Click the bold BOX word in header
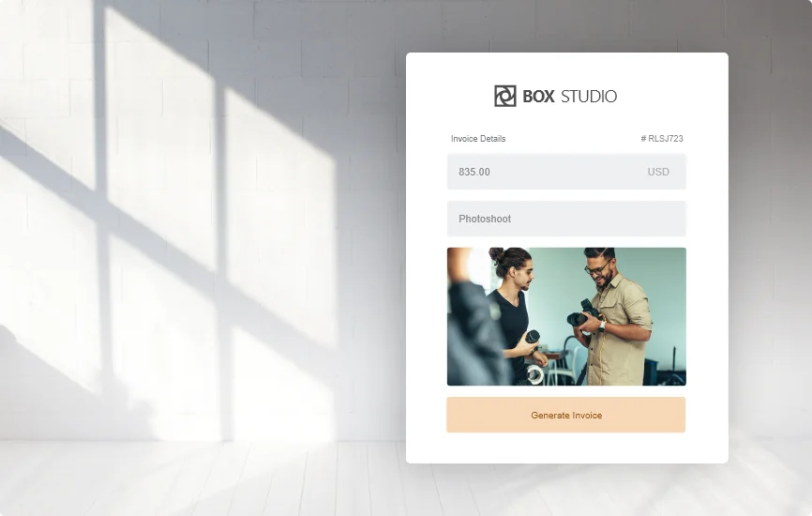The image size is (812, 516). (x=538, y=97)
